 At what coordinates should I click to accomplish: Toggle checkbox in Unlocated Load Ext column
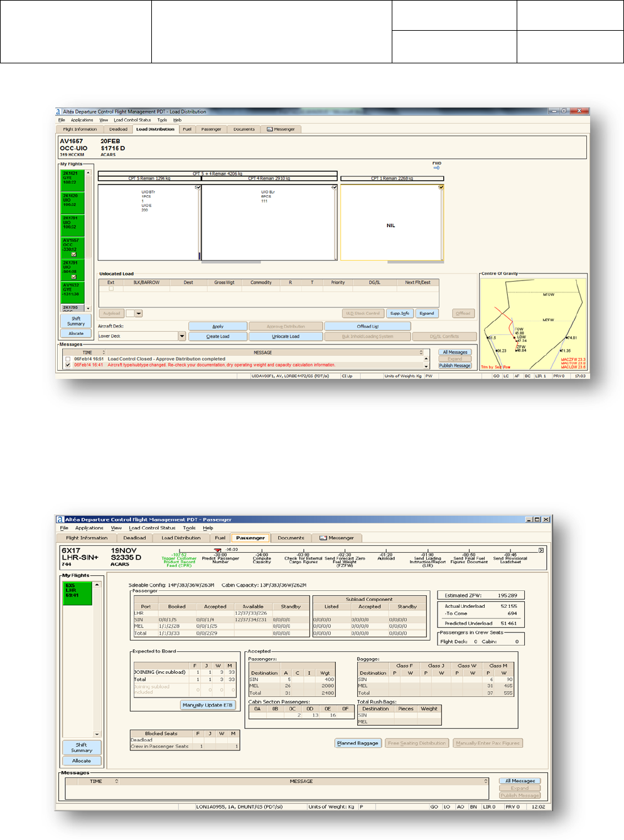111,289
